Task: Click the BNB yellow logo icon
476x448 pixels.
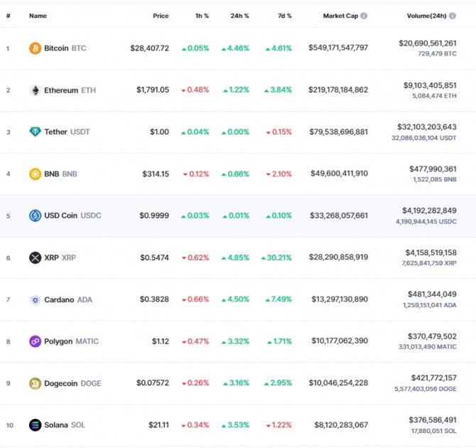Action: tap(36, 174)
